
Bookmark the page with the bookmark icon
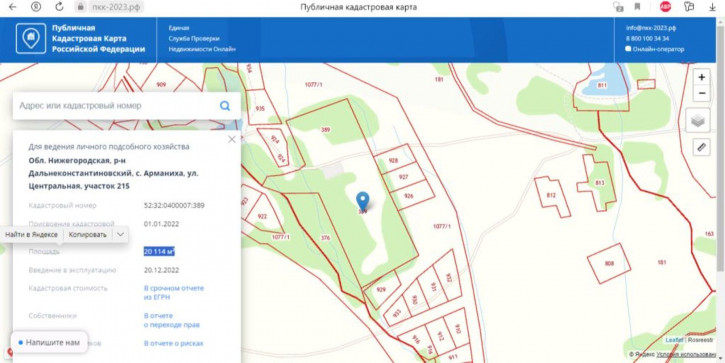(x=637, y=7)
